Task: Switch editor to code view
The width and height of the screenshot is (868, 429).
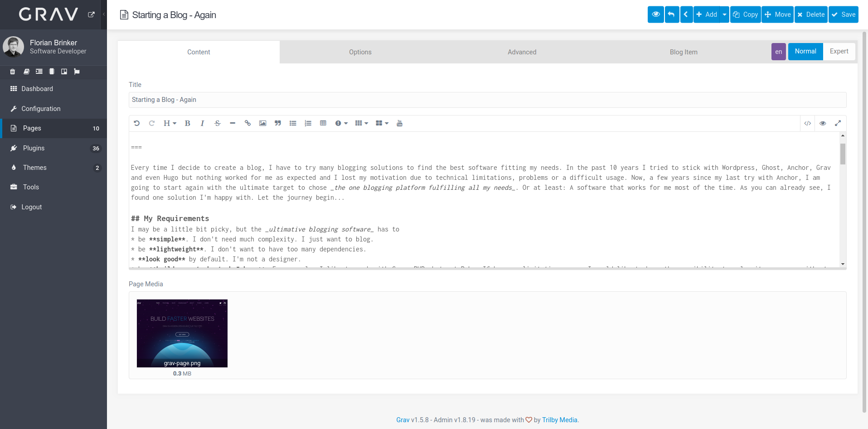Action: (808, 123)
